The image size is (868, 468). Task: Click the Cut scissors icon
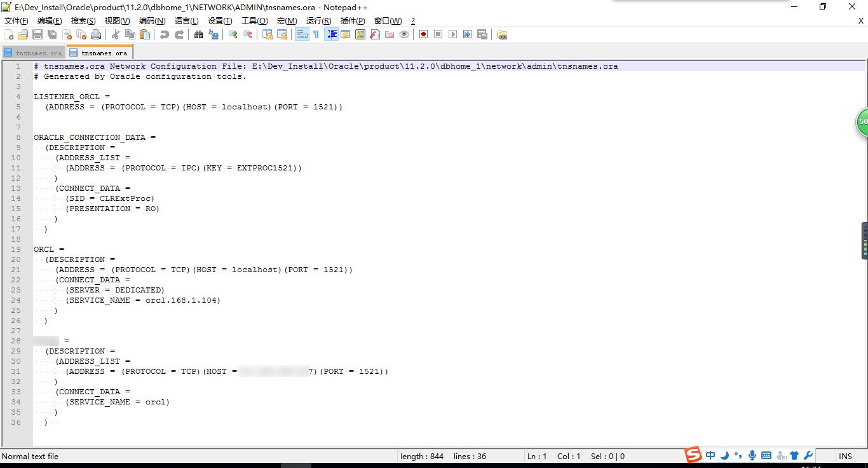pos(116,34)
